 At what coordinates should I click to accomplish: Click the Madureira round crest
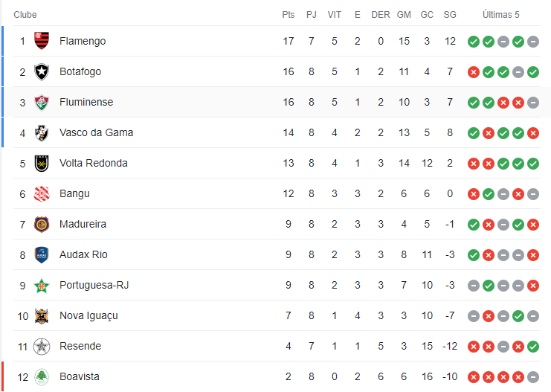point(42,225)
